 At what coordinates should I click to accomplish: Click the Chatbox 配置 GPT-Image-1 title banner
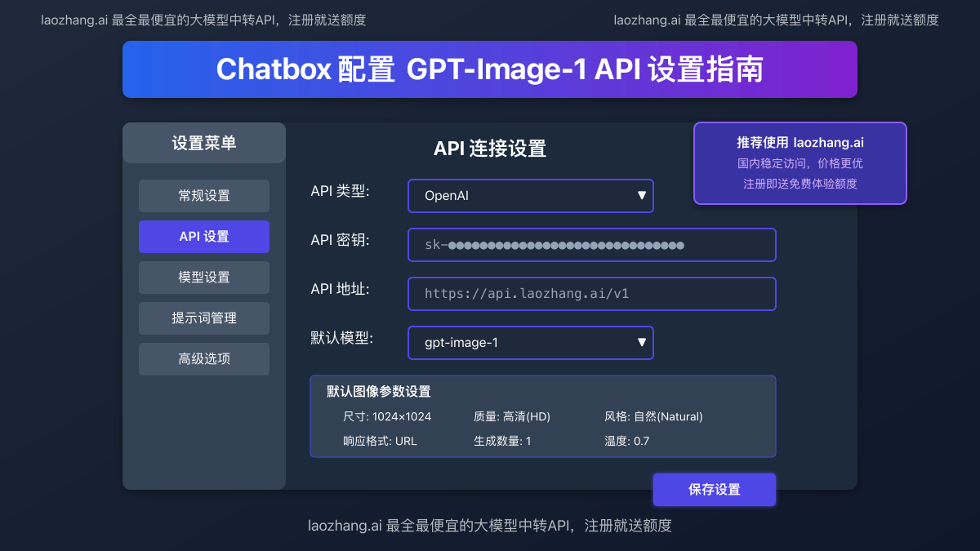coord(490,69)
